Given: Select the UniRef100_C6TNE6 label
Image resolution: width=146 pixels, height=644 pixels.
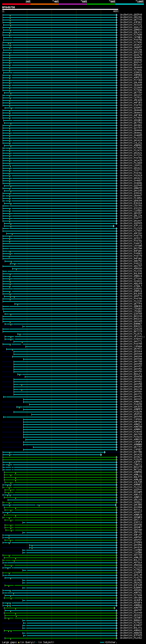Looking at the screenshot, I should point(131,37).
